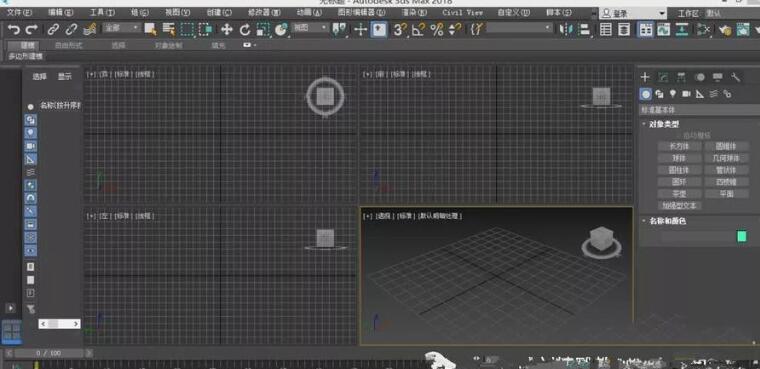This screenshot has height=369, width=760.
Task: Toggle Spinner Snap button
Action: pos(455,30)
